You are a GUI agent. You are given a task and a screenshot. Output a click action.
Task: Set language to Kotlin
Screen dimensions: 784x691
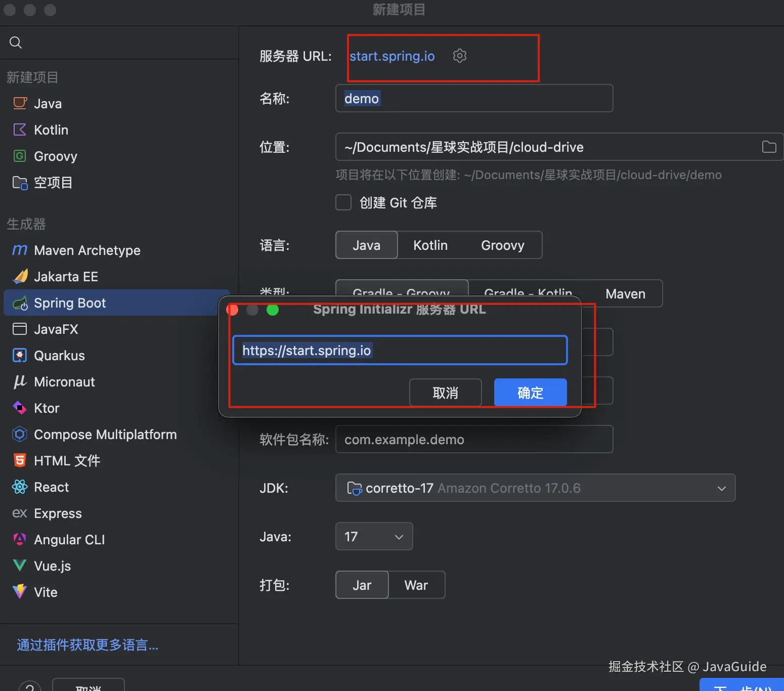pyautogui.click(x=430, y=245)
